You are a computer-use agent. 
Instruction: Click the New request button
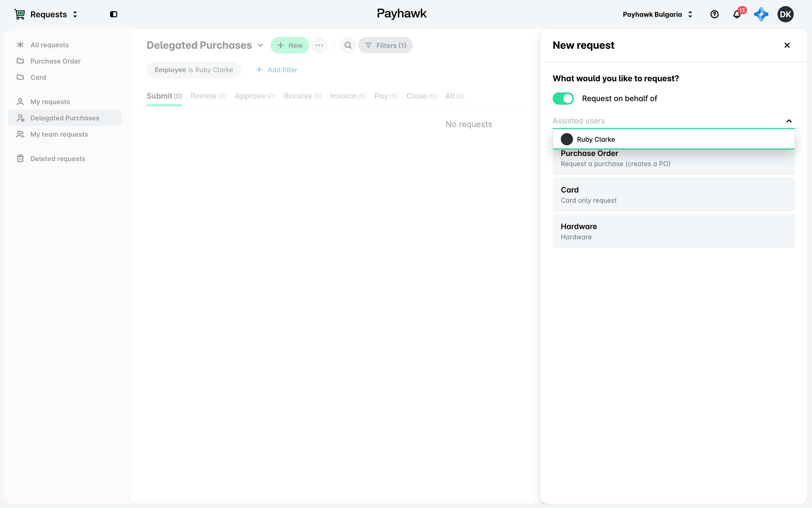(290, 45)
